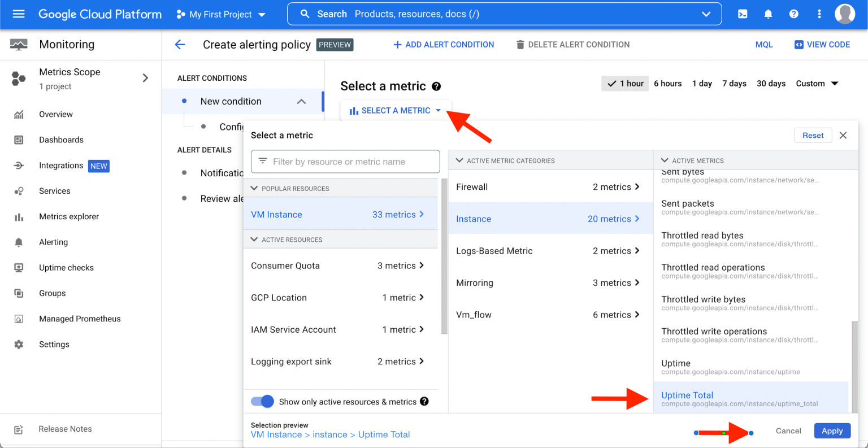The image size is (868, 448).
Task: Open the notifications bell in header
Action: click(768, 14)
